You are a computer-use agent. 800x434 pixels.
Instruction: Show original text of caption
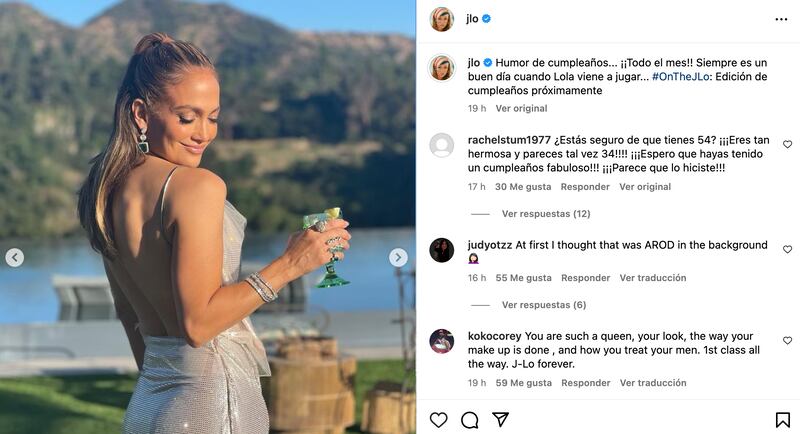coord(521,108)
